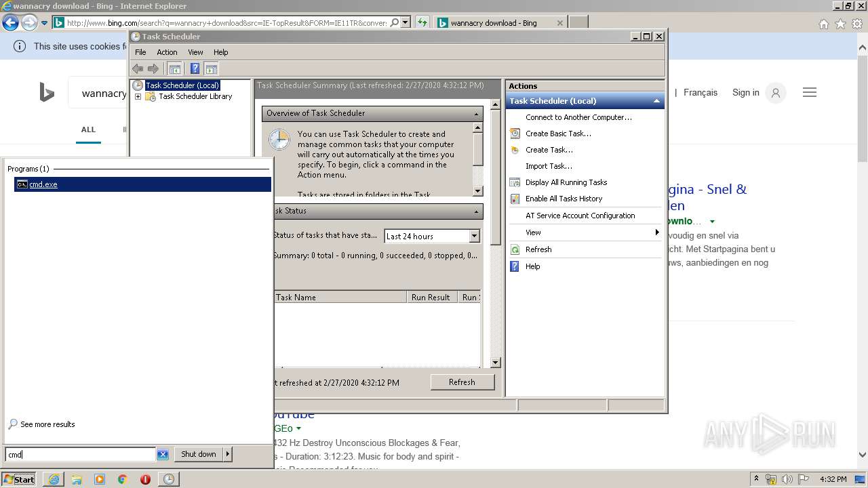Click the Refresh button in summary pane

tap(462, 382)
